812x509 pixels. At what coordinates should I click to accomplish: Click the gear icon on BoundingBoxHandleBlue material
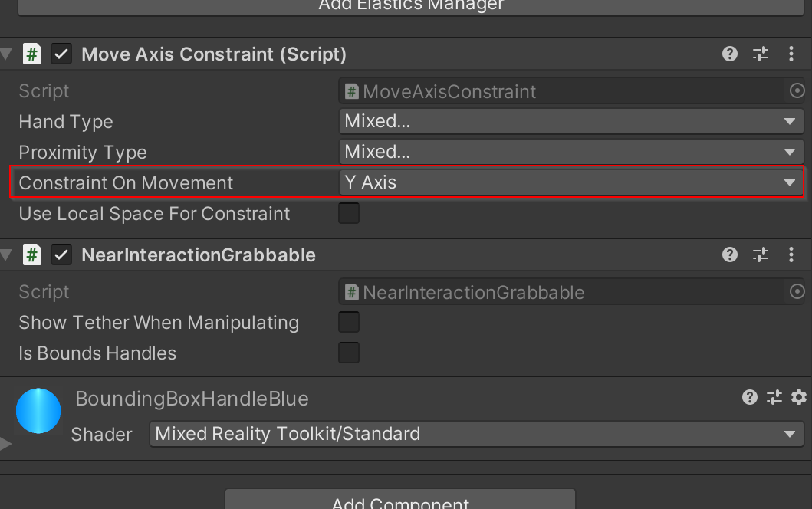coord(799,398)
